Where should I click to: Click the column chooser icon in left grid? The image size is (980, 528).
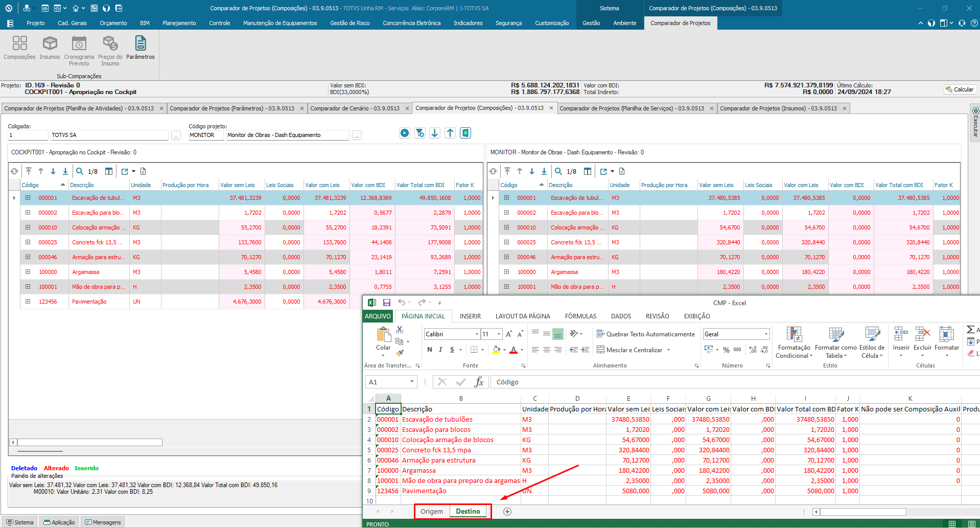pyautogui.click(x=109, y=171)
